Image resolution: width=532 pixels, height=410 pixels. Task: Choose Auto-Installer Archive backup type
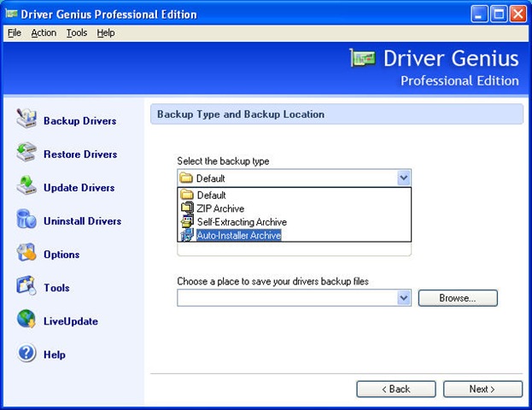point(294,235)
